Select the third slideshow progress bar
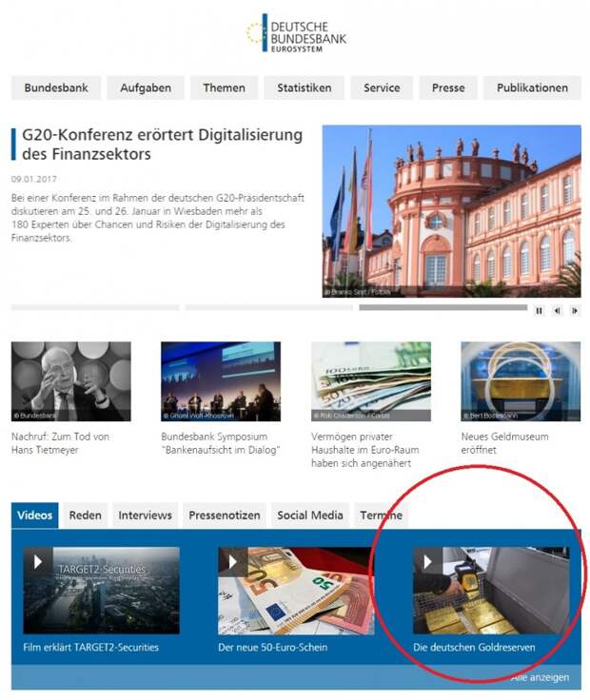This screenshot has width=590, height=700. (x=443, y=307)
